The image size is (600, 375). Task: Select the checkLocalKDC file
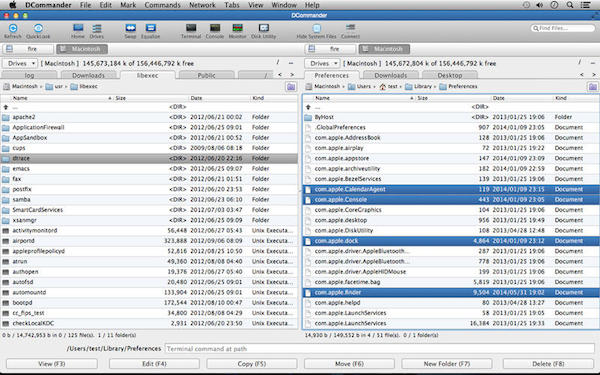point(149,324)
